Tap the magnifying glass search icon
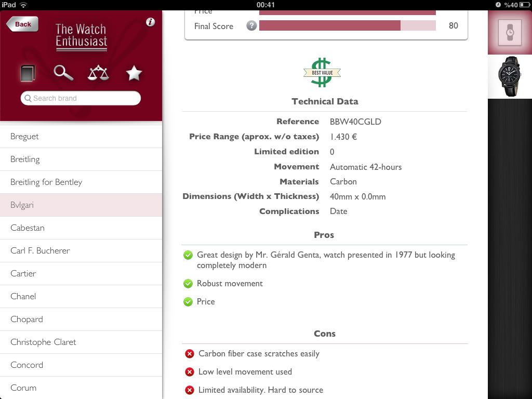 63,73
